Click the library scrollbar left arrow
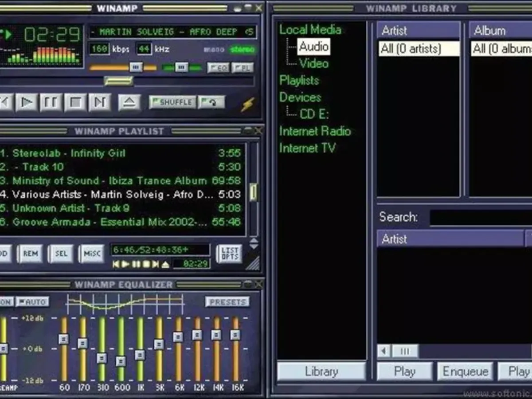This screenshot has height=399, width=532. (x=384, y=351)
